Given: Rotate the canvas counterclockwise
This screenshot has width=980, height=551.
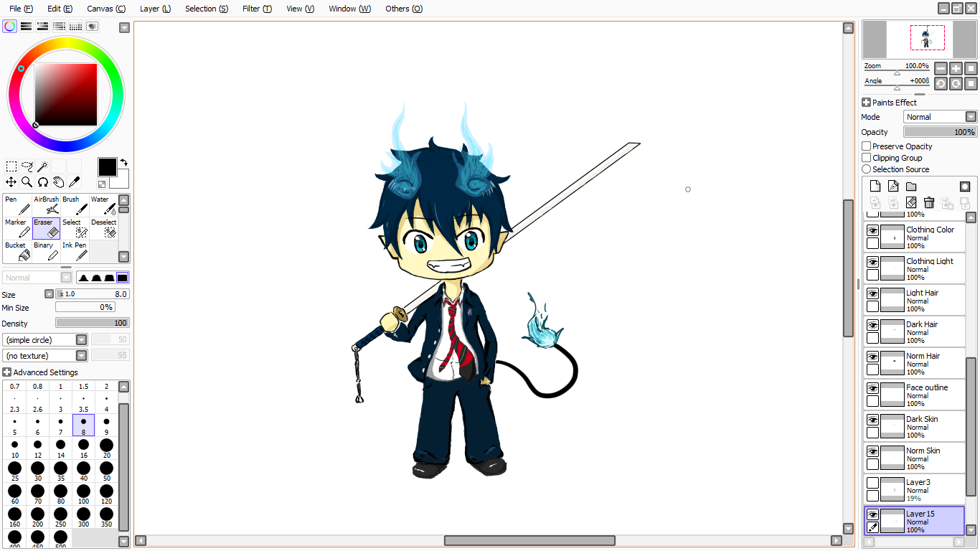Looking at the screenshot, I should click(x=941, y=84).
